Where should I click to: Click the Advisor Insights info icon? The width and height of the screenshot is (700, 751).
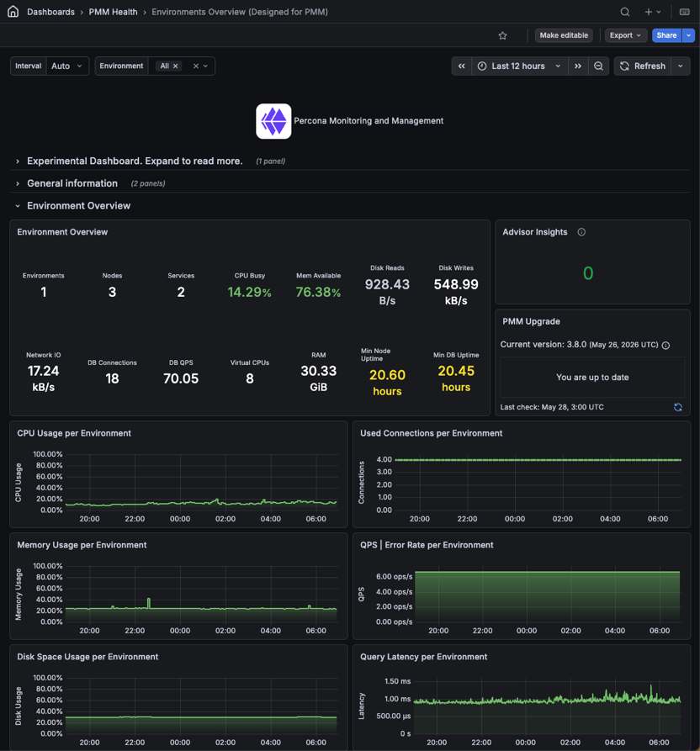point(581,232)
